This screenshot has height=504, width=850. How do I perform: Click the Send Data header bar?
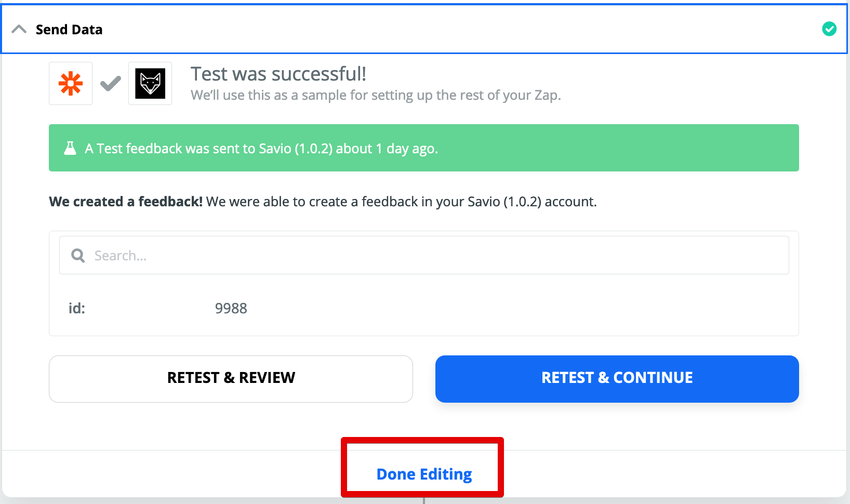[x=424, y=29]
